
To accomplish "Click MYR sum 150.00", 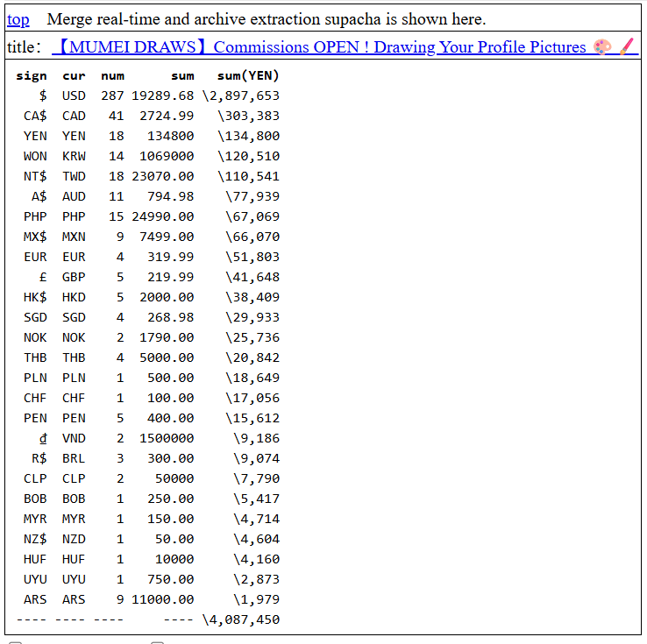I will pyautogui.click(x=170, y=519).
